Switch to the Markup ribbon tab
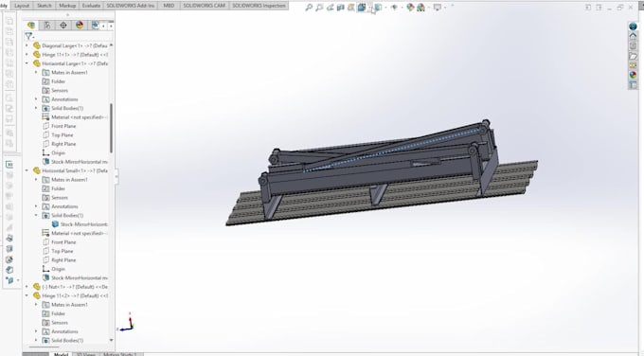644x356 pixels. point(67,6)
